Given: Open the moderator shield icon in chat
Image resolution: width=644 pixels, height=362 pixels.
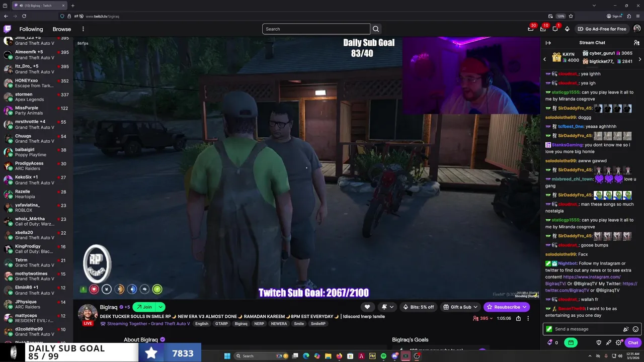Looking at the screenshot, I should [599, 342].
